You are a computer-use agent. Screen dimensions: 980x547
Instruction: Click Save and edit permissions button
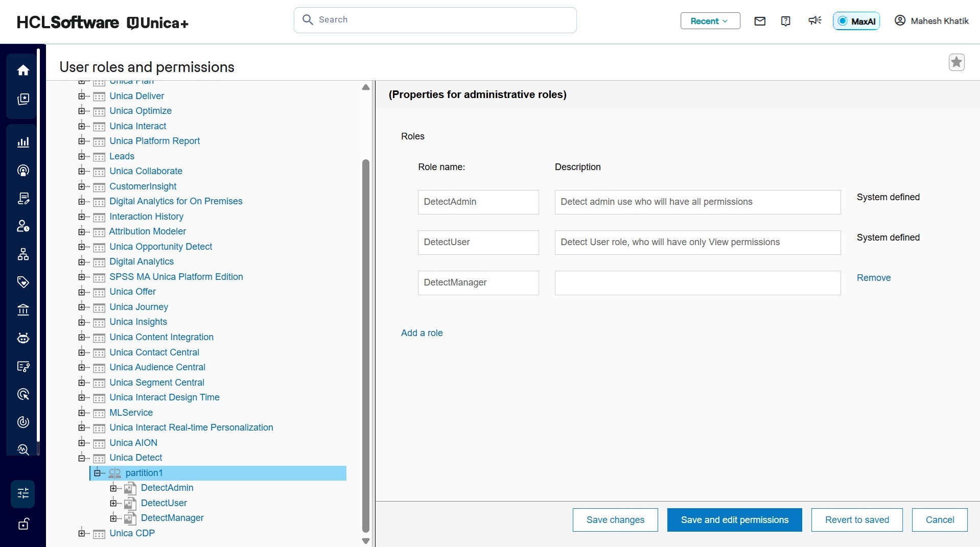734,520
